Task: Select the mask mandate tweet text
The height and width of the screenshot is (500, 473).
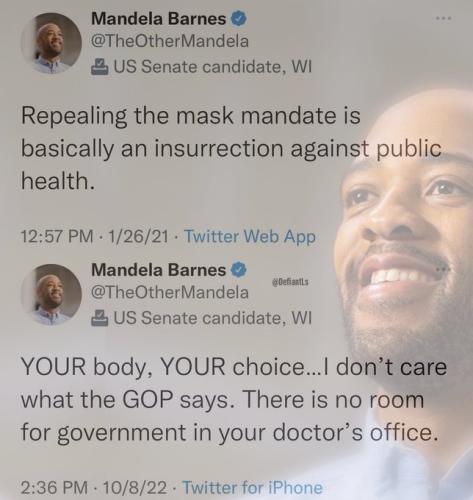Action: point(231,148)
